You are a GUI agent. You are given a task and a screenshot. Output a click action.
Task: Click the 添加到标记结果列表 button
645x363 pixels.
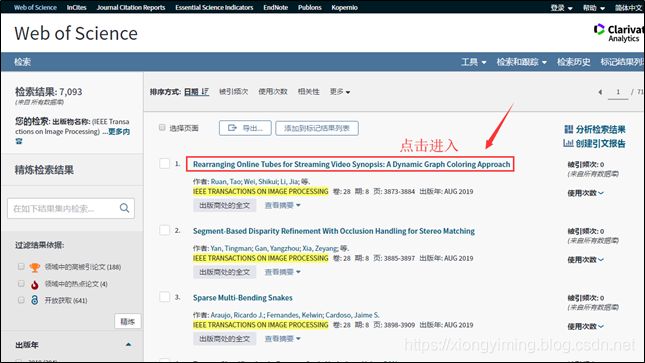click(x=317, y=128)
